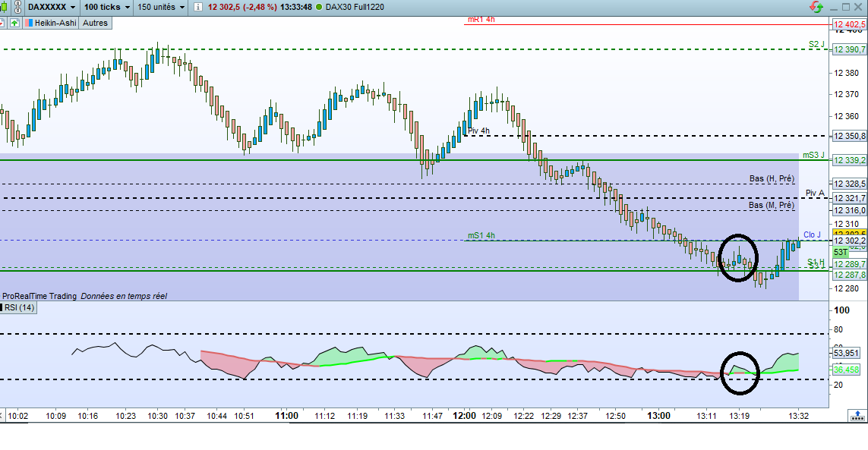The width and height of the screenshot is (868, 450).
Task: Click the 12 287,8 price tag
Action: click(850, 275)
